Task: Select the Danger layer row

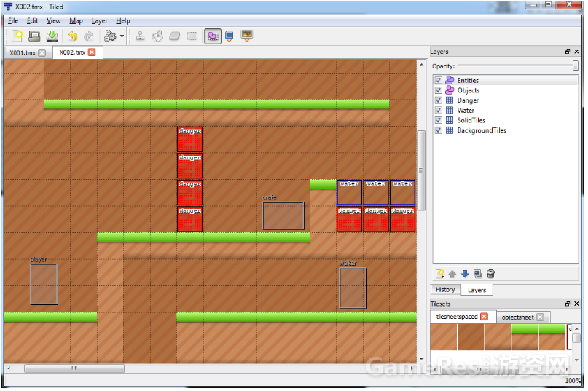Action: (x=506, y=100)
